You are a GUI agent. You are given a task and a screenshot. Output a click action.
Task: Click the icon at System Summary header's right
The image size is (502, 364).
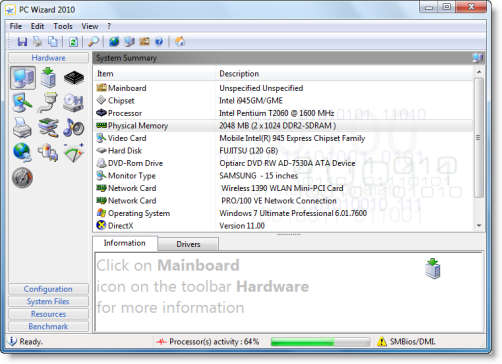pos(477,58)
